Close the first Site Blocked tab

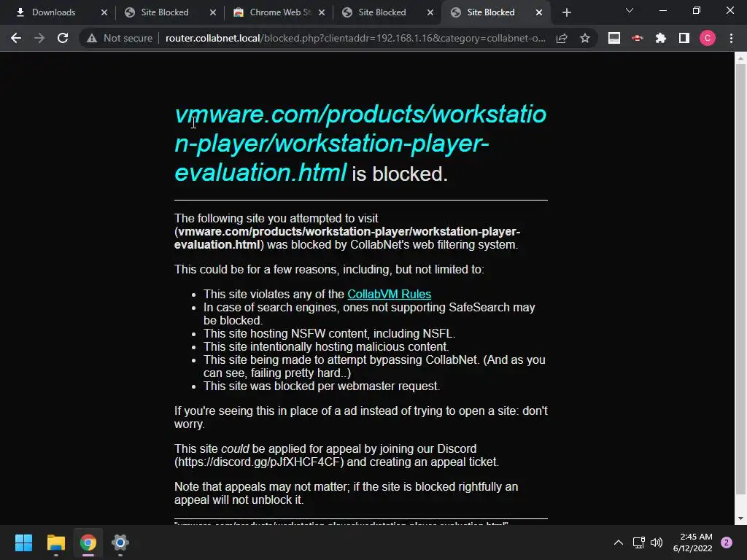pos(213,12)
